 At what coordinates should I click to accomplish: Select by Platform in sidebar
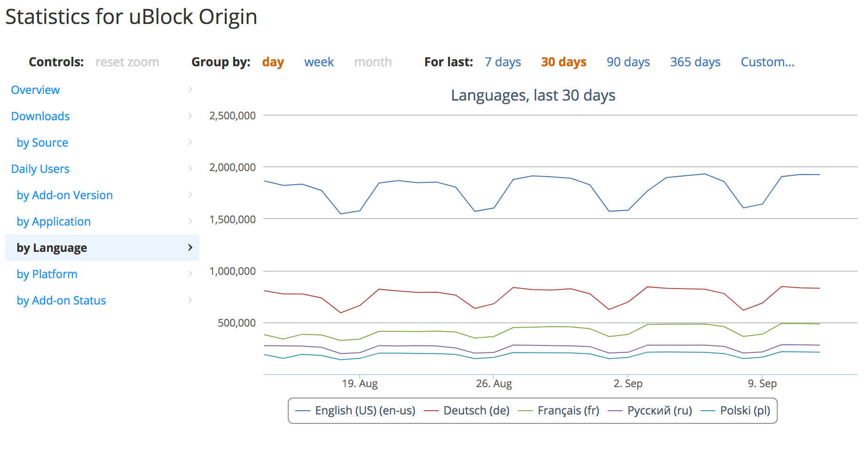coord(47,274)
